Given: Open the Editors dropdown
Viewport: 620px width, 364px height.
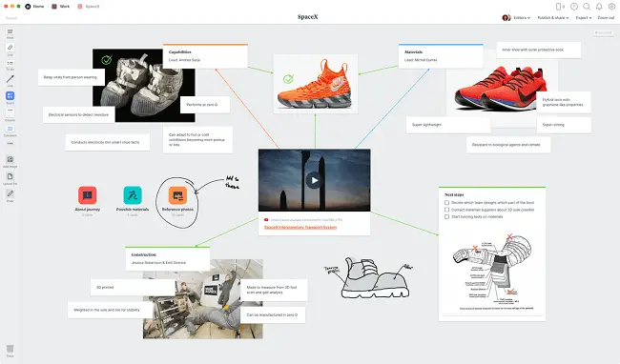Looking at the screenshot, I should pos(522,18).
